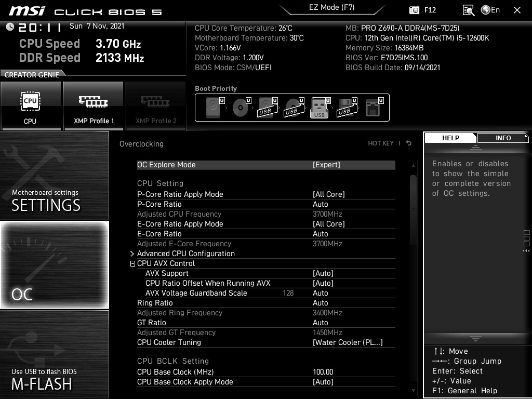Screen dimensions: 532x399
Task: Click the back arrow next to HOT KEY
Action: [x=409, y=143]
